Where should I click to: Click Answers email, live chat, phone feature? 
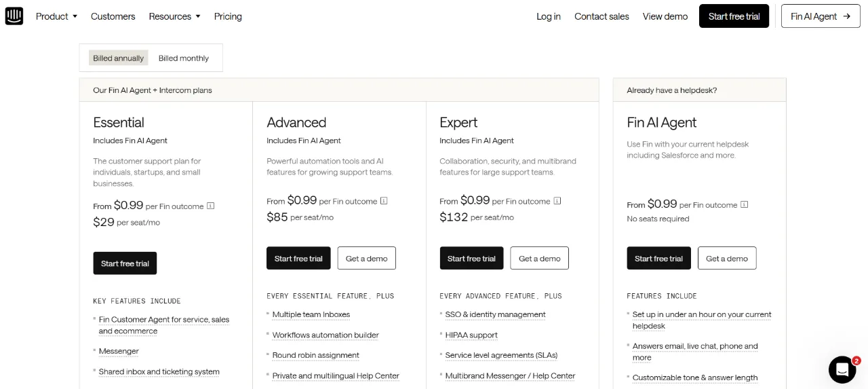pos(695,352)
